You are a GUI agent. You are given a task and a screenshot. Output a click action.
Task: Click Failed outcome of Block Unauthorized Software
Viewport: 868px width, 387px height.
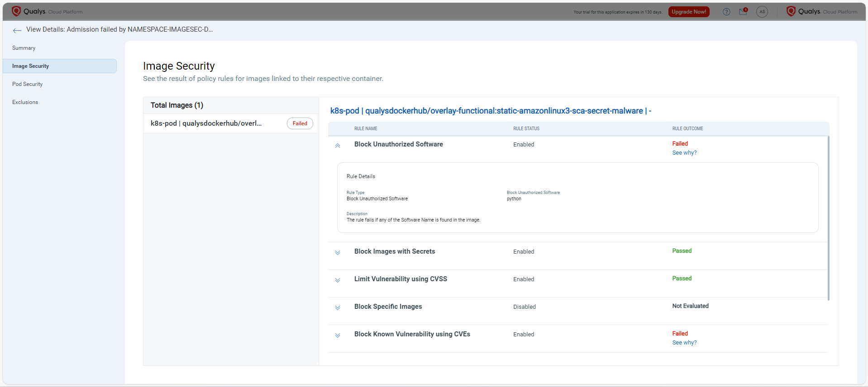coord(680,144)
